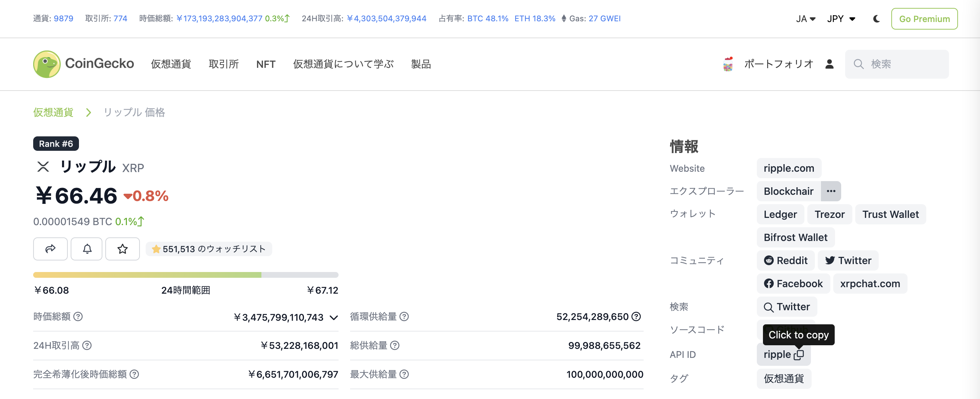Screen dimensions: 980x399
Task: Click the Go Premium button
Action: [924, 19]
